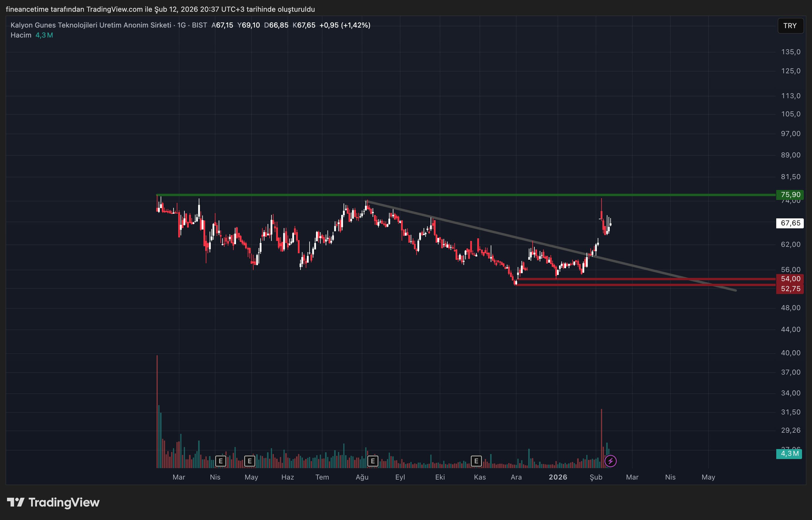Click the purple lightning bolt icon
This screenshot has height=520, width=812.
pos(610,461)
